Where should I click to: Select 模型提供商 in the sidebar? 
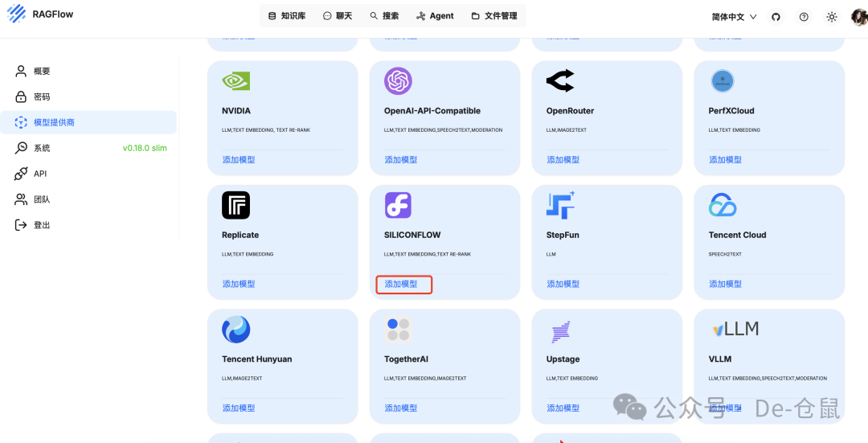tap(88, 122)
